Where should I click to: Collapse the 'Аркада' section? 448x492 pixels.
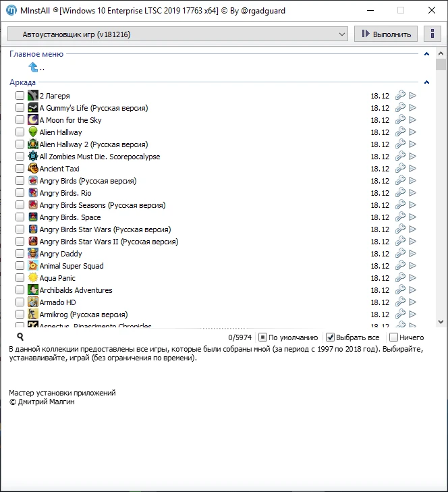tap(426, 82)
